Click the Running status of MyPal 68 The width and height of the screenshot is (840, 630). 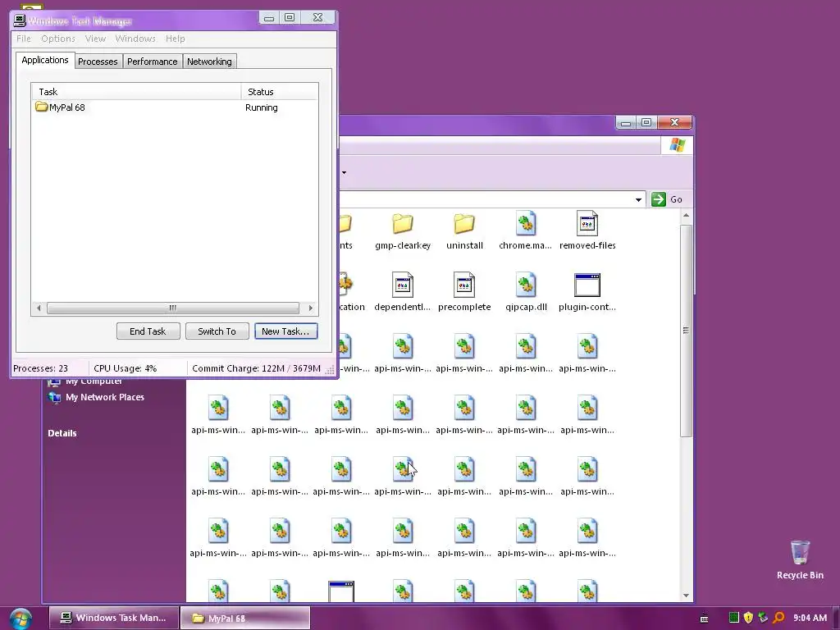262,107
